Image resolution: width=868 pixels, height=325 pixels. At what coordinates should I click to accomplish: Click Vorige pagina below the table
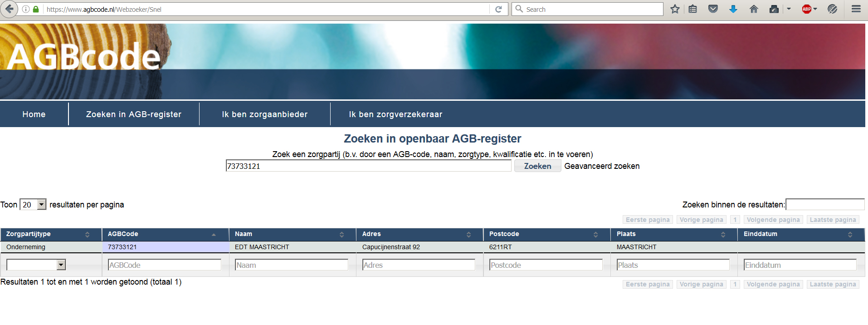click(701, 284)
